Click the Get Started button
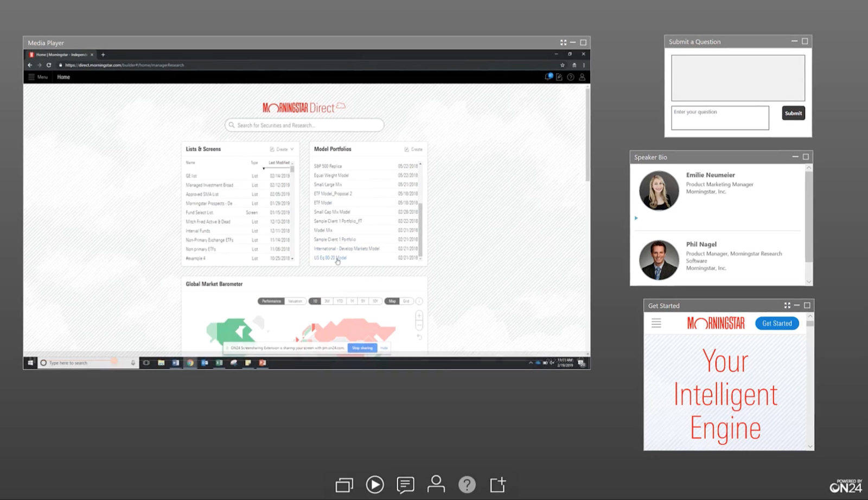Viewport: 868px width, 500px height. coord(777,323)
